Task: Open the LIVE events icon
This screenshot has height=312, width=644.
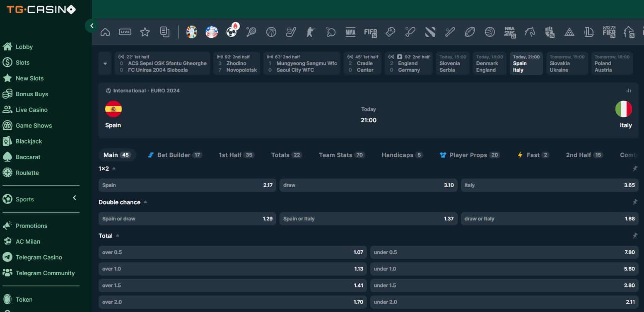Action: (125, 32)
